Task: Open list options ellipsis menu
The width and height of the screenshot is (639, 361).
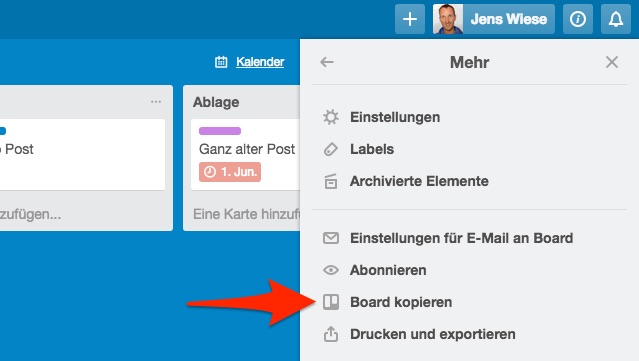Action: coord(156,101)
